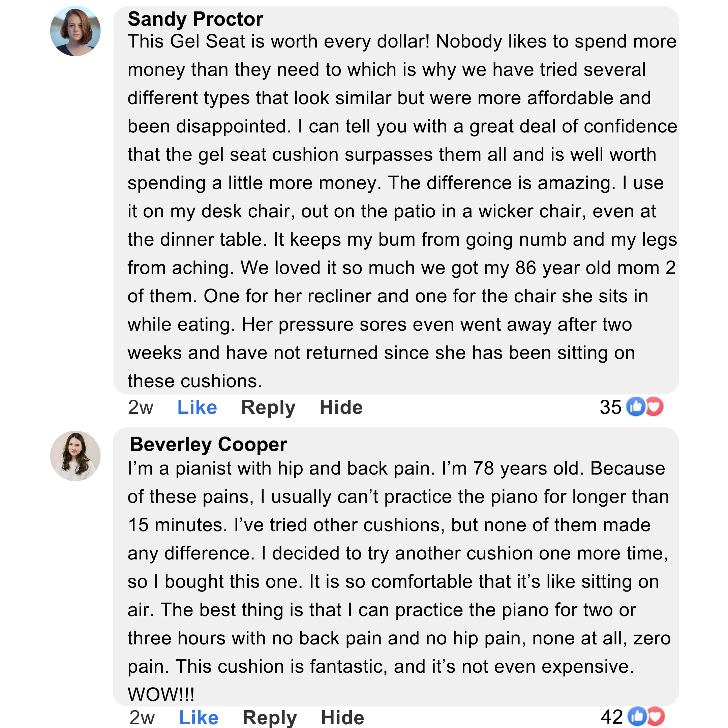This screenshot has height=728, width=728.
Task: Click the Beverley Cooper name link
Action: [208, 444]
